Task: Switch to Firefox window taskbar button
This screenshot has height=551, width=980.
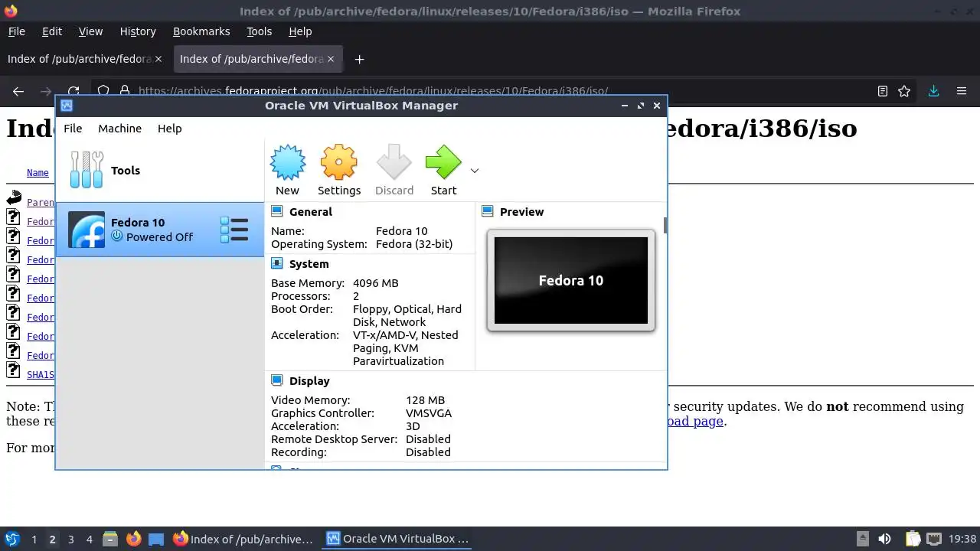Action: pos(243,539)
